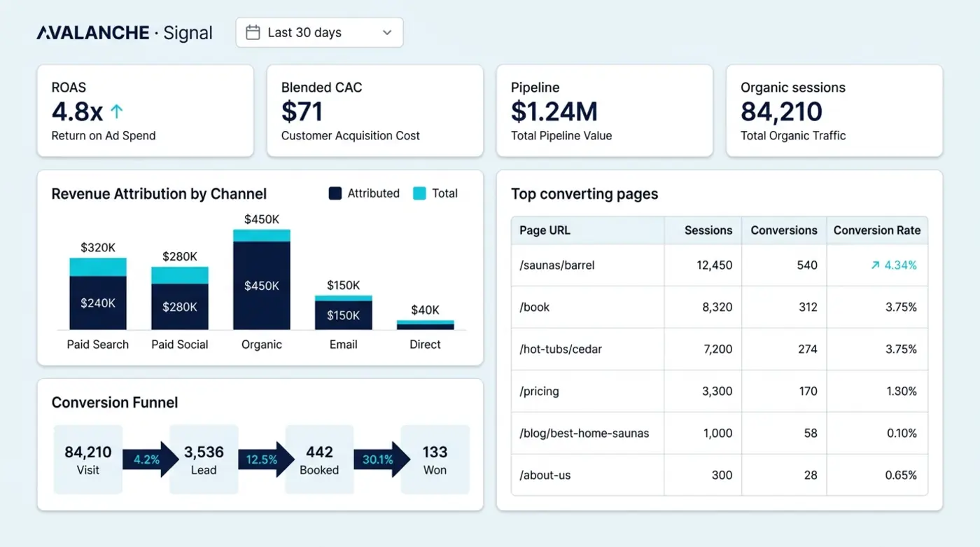Click the Direct $40K bar in chart

coord(426,325)
